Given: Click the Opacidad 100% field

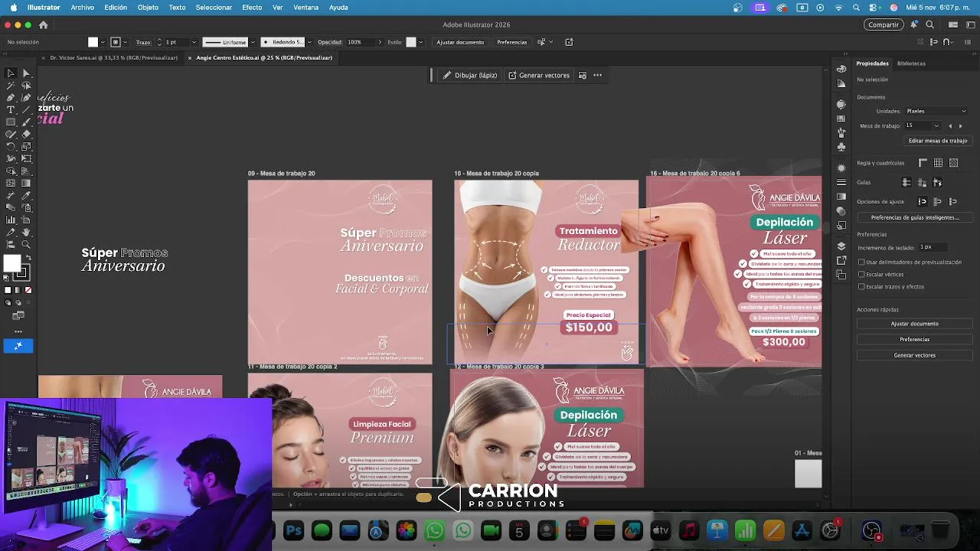Looking at the screenshot, I should pos(359,42).
